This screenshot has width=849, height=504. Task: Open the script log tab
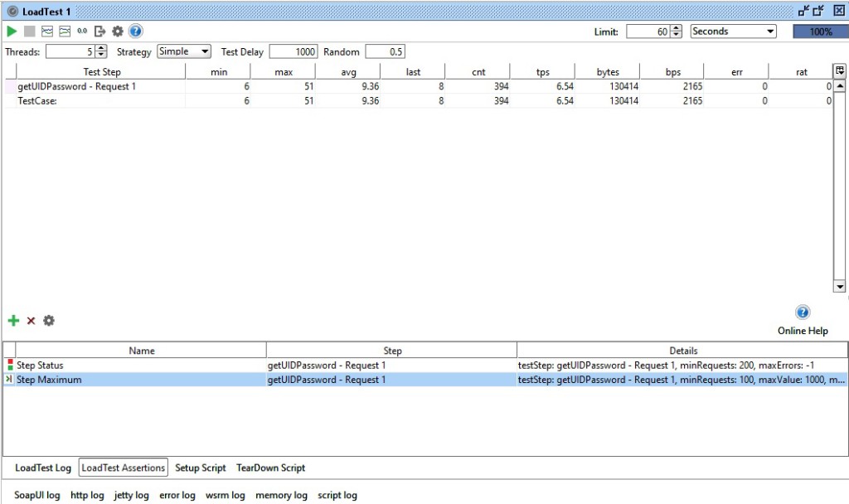click(x=337, y=496)
